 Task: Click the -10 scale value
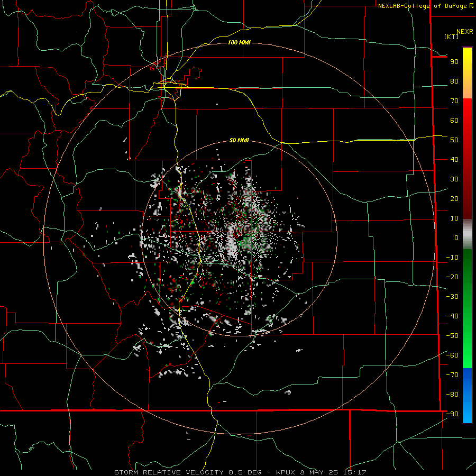(452, 258)
